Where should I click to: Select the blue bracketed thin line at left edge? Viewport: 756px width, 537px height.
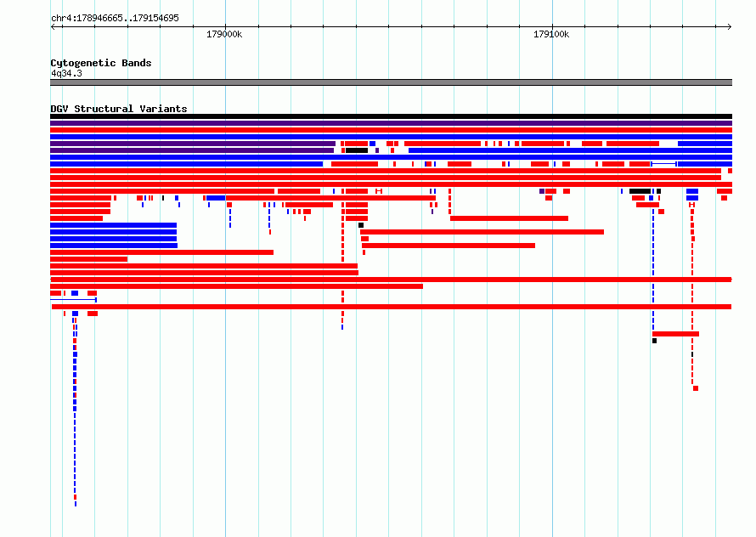coord(73,300)
